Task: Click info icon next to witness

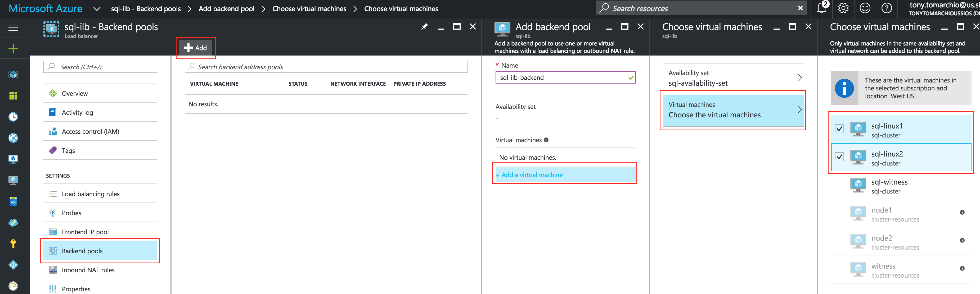Action: coord(962,269)
